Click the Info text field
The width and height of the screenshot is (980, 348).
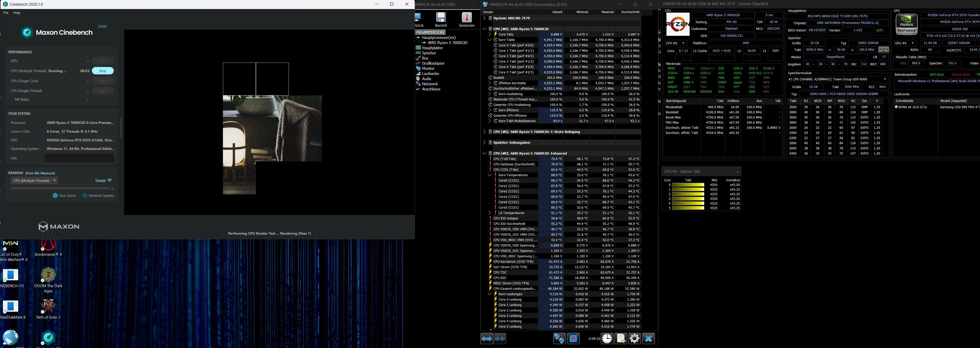[x=79, y=158]
